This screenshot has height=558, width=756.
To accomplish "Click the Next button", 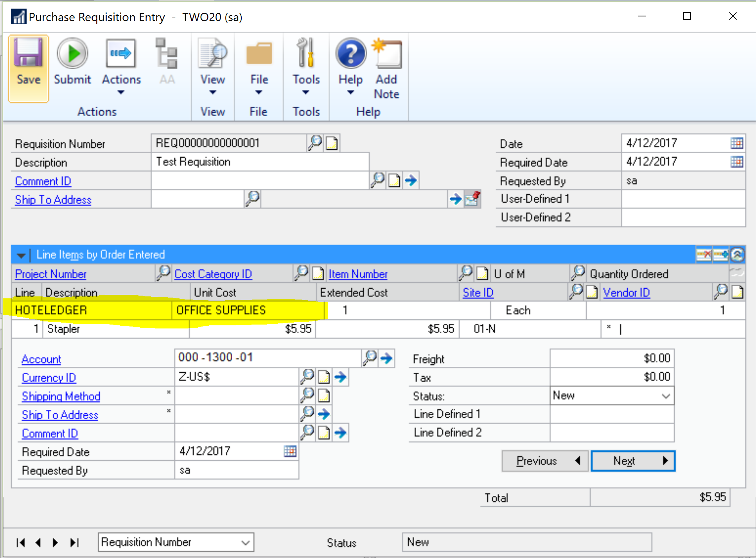I will tap(632, 461).
